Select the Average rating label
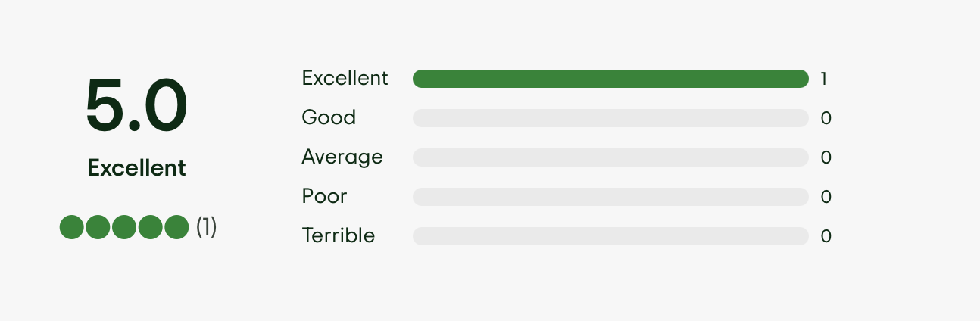This screenshot has width=980, height=321. (342, 157)
